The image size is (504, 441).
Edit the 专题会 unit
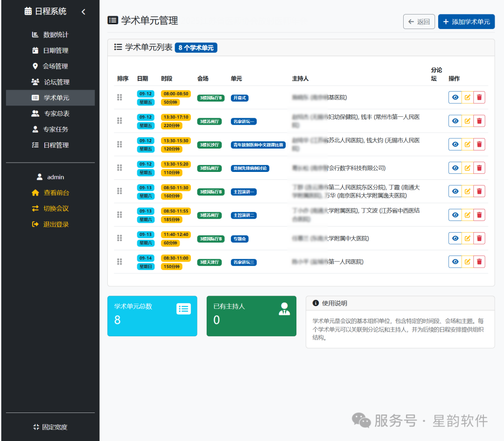(467, 238)
